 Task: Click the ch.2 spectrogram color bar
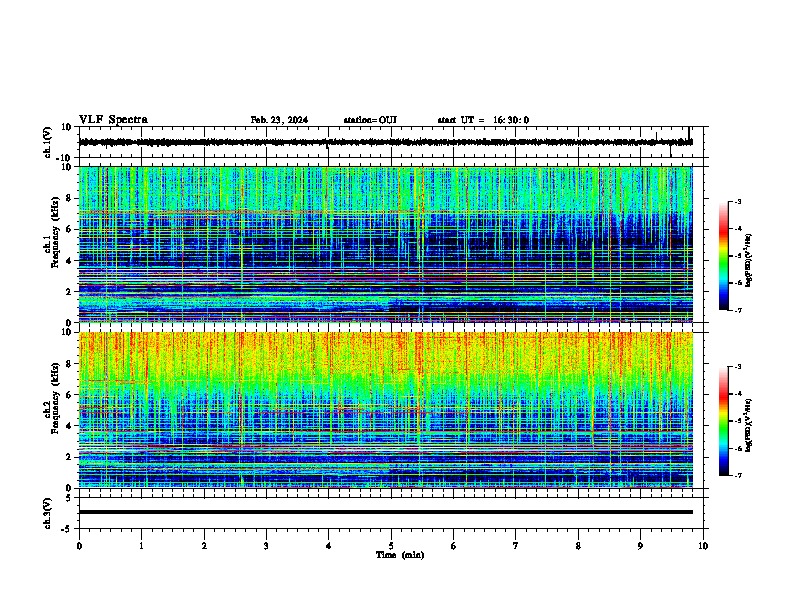724,421
